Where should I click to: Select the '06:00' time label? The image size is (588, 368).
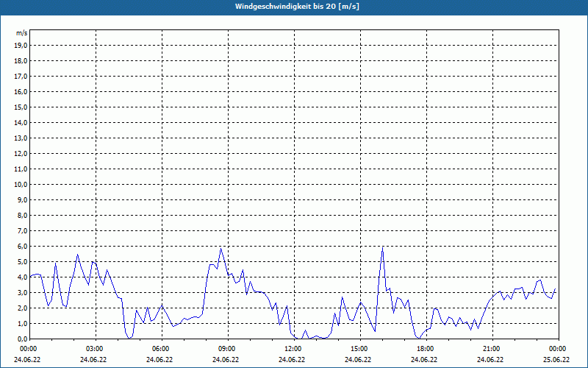pyautogui.click(x=160, y=349)
